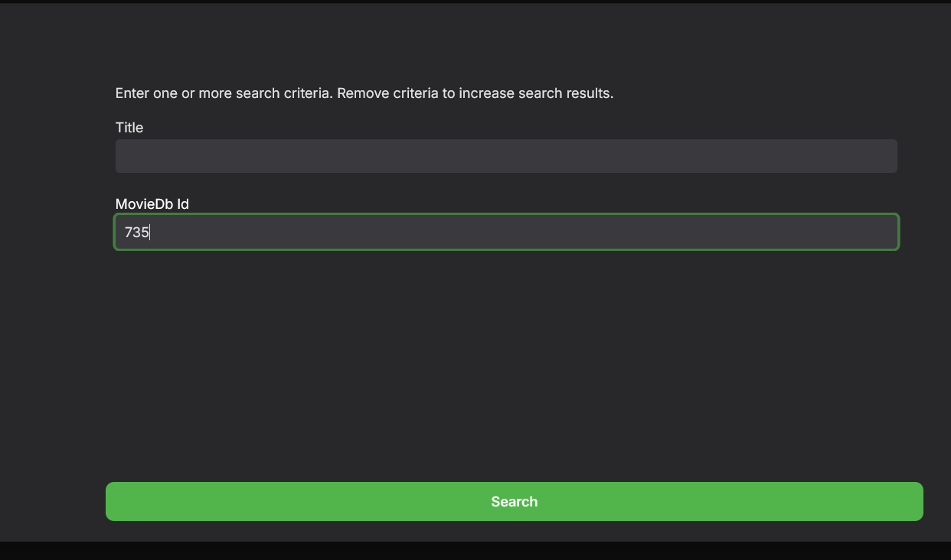
Task: Focus the empty Title input field
Action: [x=505, y=156]
